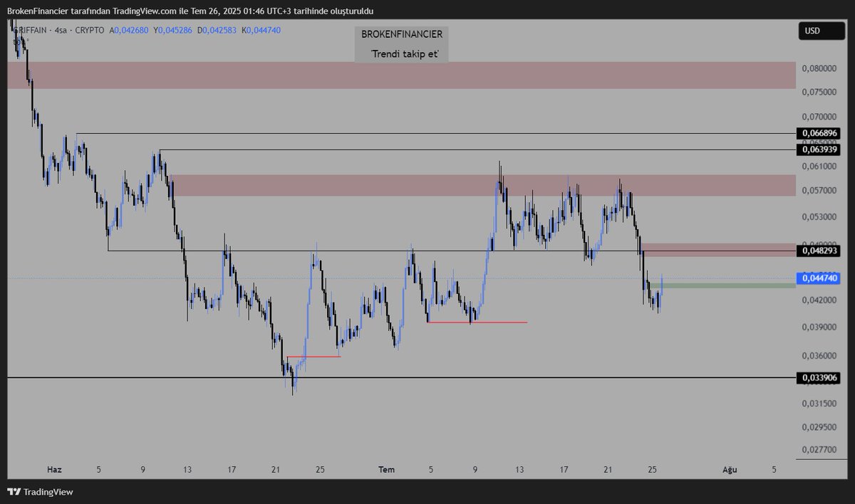Click the blue current price label 0,044740
The image size is (855, 504).
coord(819,278)
